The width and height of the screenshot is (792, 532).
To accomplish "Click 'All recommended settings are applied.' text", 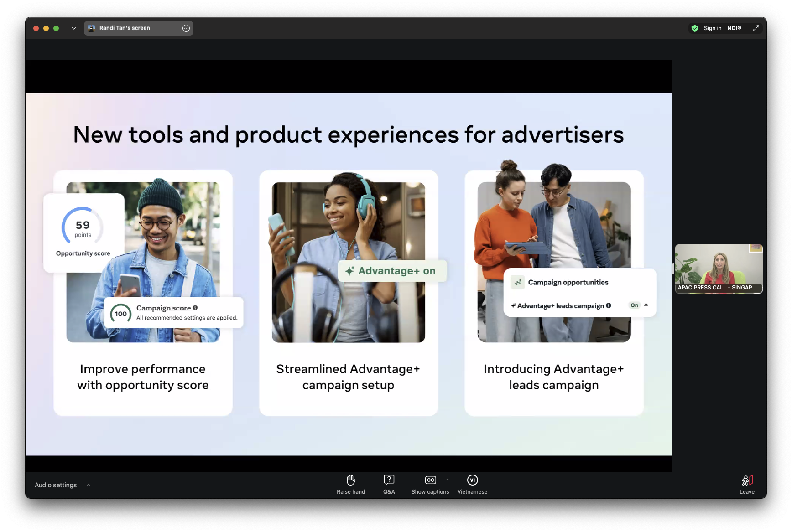I will (x=187, y=318).
